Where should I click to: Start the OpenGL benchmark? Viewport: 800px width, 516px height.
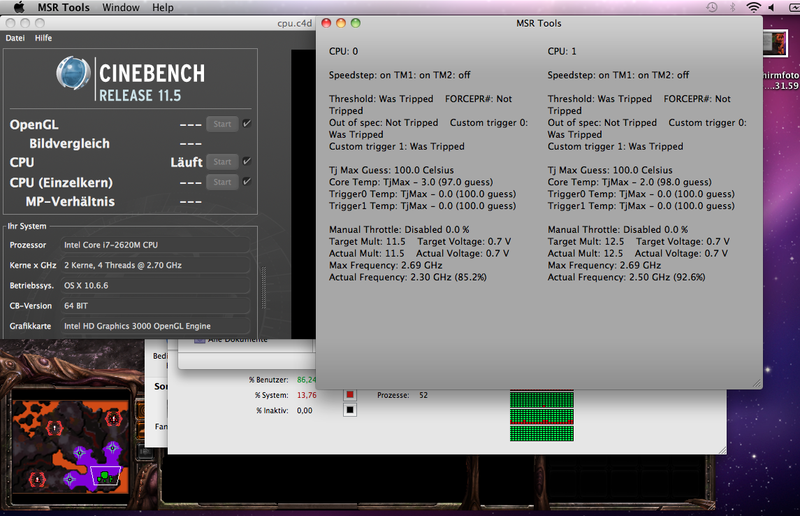click(x=222, y=124)
